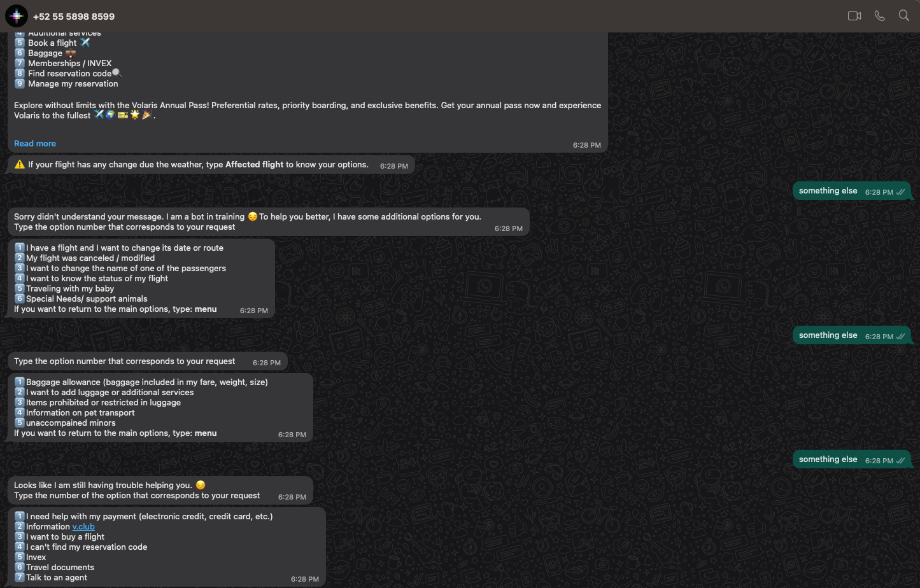
Task: Click 'Special Needs/ support animals' line
Action: pos(80,299)
